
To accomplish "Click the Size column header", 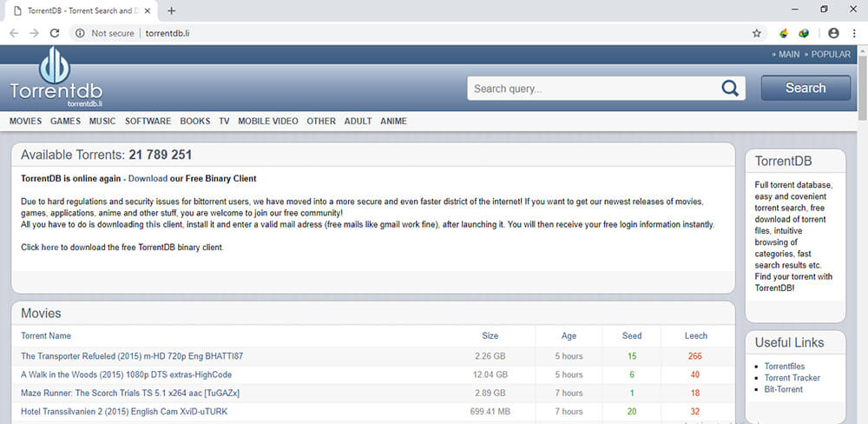I will pyautogui.click(x=490, y=335).
